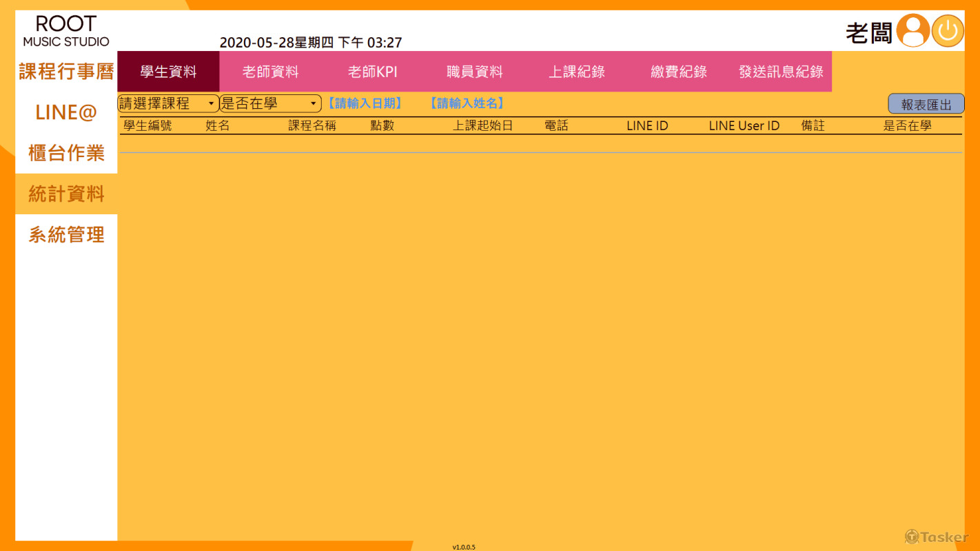Open the 職員資料 tab
The width and height of the screenshot is (980, 551).
[x=474, y=71]
